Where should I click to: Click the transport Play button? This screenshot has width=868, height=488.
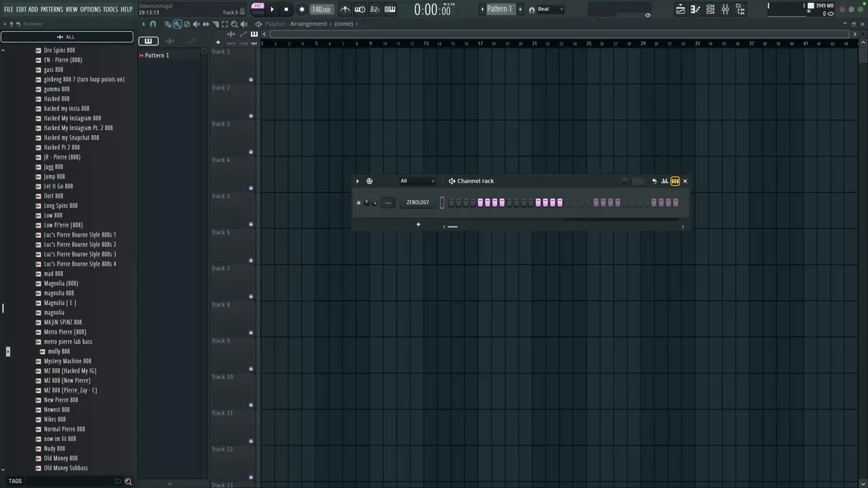[x=272, y=9]
